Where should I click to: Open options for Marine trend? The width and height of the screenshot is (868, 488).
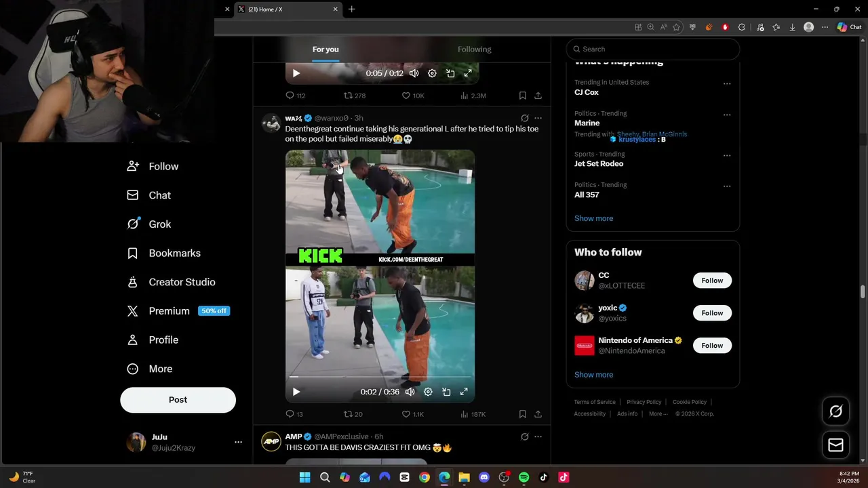point(727,115)
